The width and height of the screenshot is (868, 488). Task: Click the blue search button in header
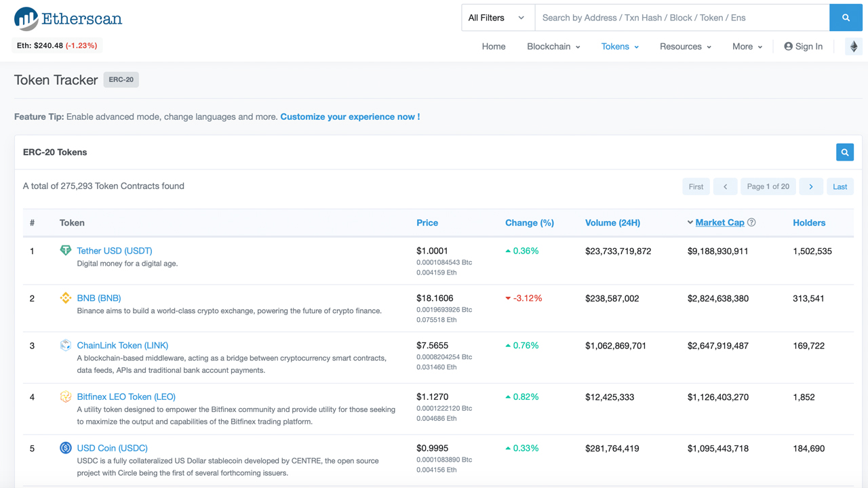[846, 18]
